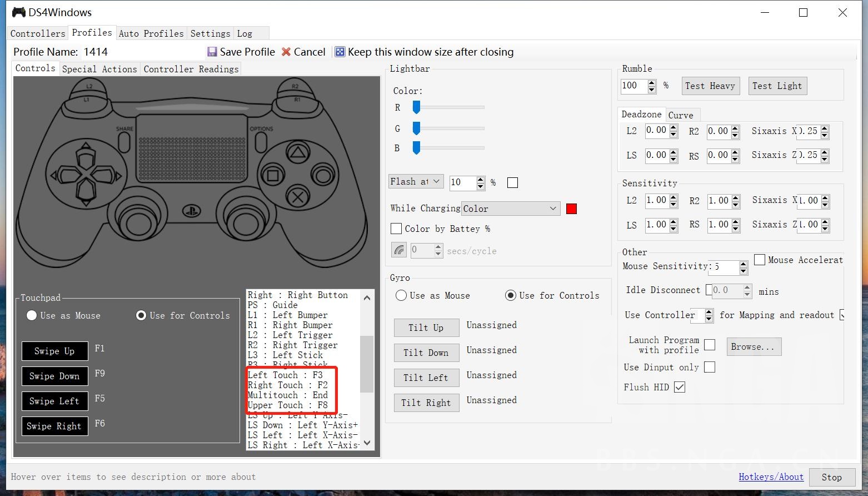Adjust LS sensitivity spinner arrows
Viewport: 868px width, 496px height.
click(x=674, y=225)
